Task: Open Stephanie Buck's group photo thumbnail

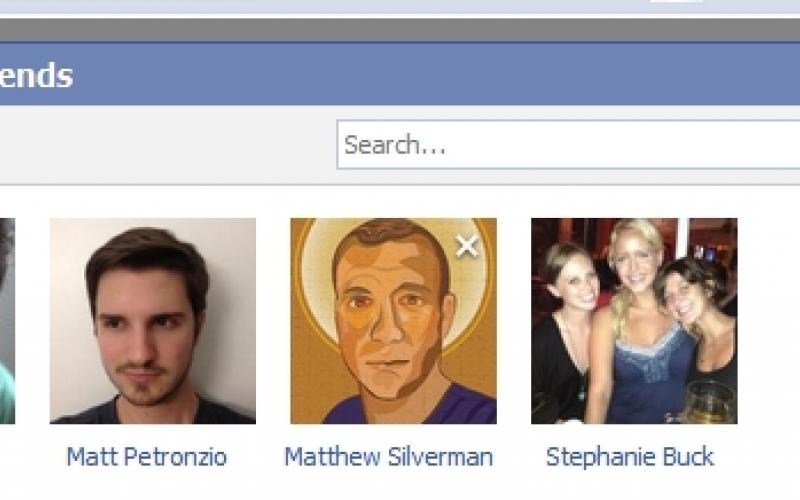Action: (x=634, y=320)
